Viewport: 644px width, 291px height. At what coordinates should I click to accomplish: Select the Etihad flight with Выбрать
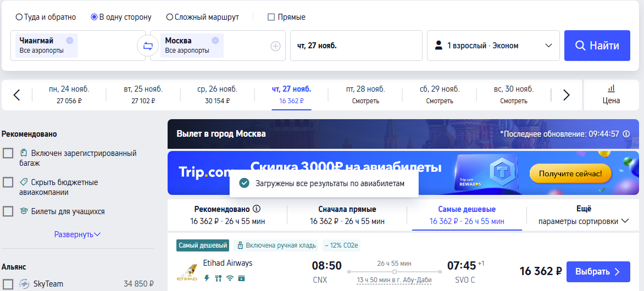point(598,272)
